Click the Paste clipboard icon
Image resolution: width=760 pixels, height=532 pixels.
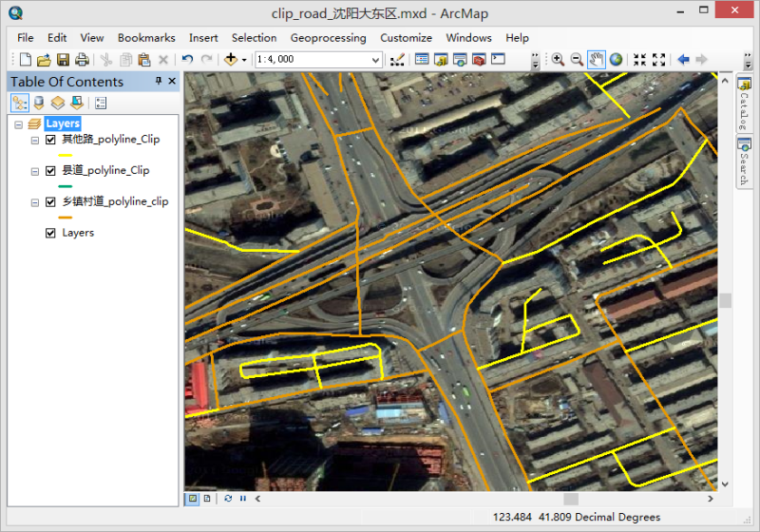click(x=144, y=60)
